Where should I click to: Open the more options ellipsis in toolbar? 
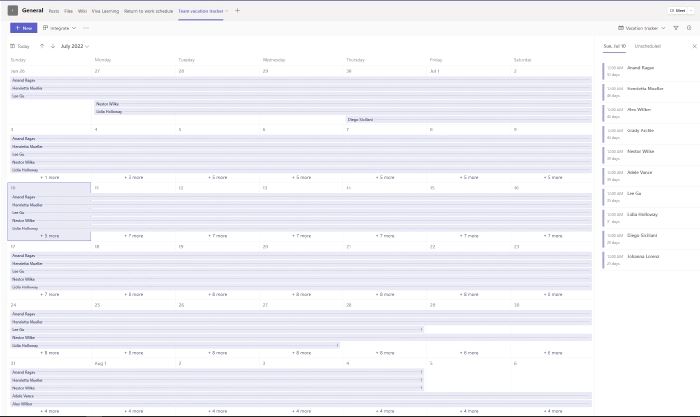click(86, 28)
